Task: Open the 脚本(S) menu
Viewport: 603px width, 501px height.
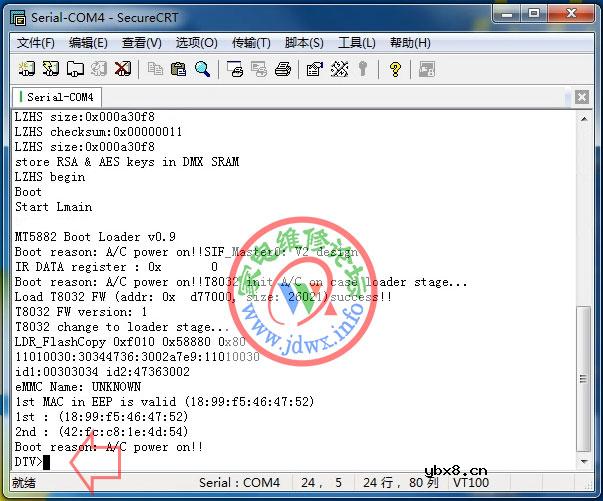Action: click(304, 43)
